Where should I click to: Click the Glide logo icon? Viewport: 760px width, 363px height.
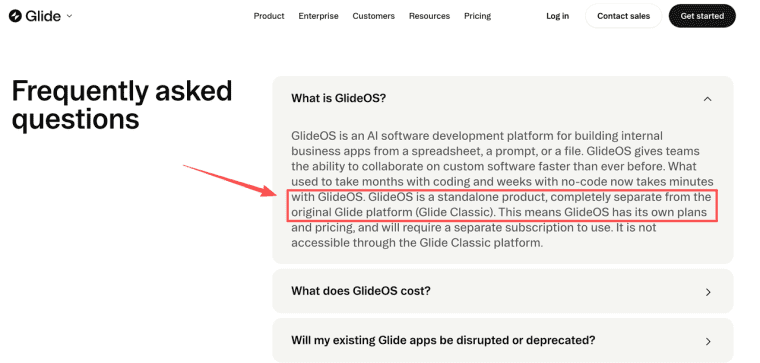(16, 16)
